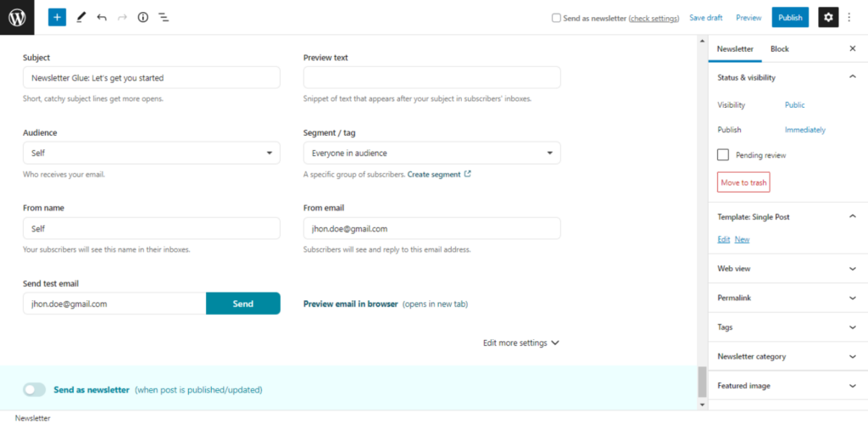Click the vertical scrollbar thumb
The image size is (868, 424).
point(702,382)
